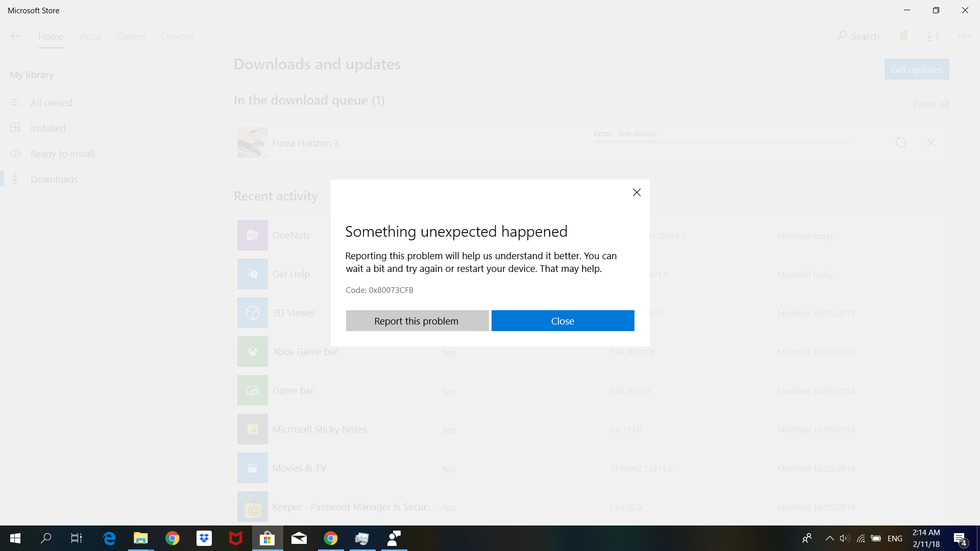Viewport: 980px width, 551px height.
Task: Click See details error link
Action: [x=637, y=133]
